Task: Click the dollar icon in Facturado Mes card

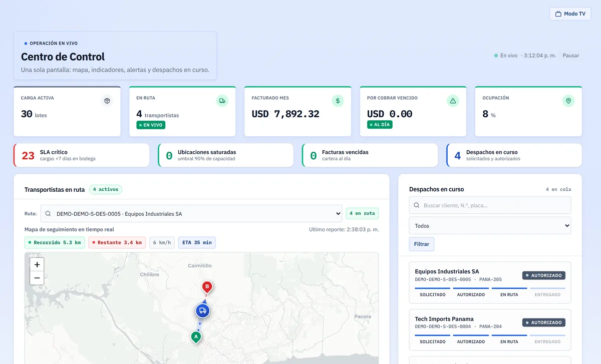Action: click(338, 101)
